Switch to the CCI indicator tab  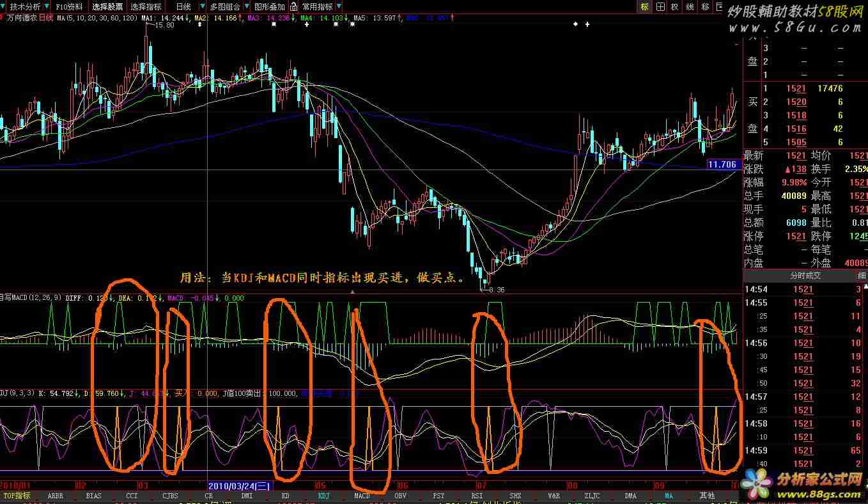click(x=132, y=496)
